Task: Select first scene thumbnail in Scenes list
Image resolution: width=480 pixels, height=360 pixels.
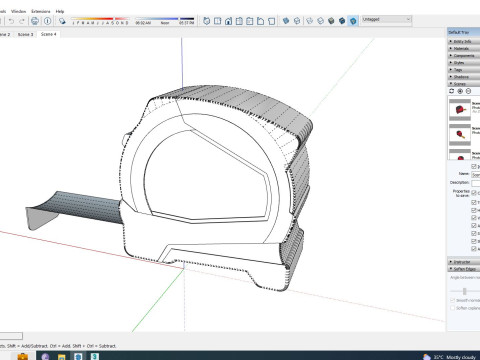Action: coord(460,110)
